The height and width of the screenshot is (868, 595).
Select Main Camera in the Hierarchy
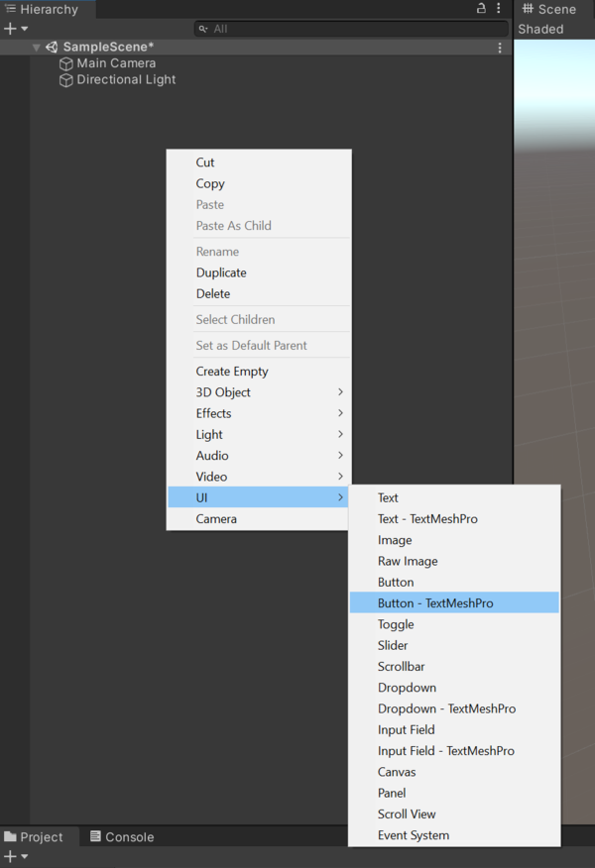pos(116,63)
